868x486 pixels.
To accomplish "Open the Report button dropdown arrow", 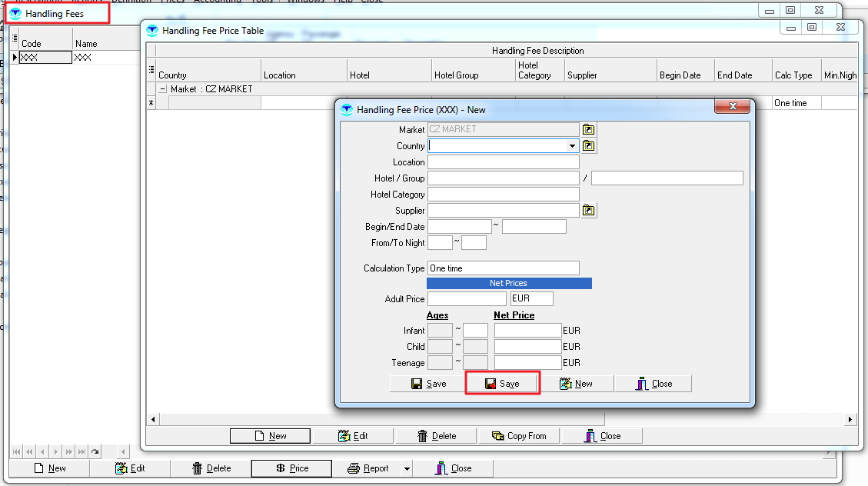I will [x=407, y=468].
